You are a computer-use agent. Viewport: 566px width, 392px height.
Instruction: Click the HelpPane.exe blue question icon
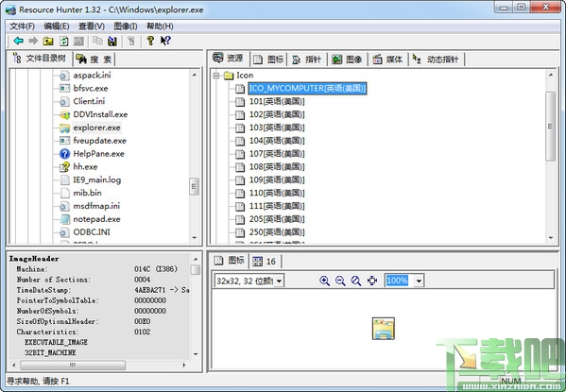click(64, 154)
